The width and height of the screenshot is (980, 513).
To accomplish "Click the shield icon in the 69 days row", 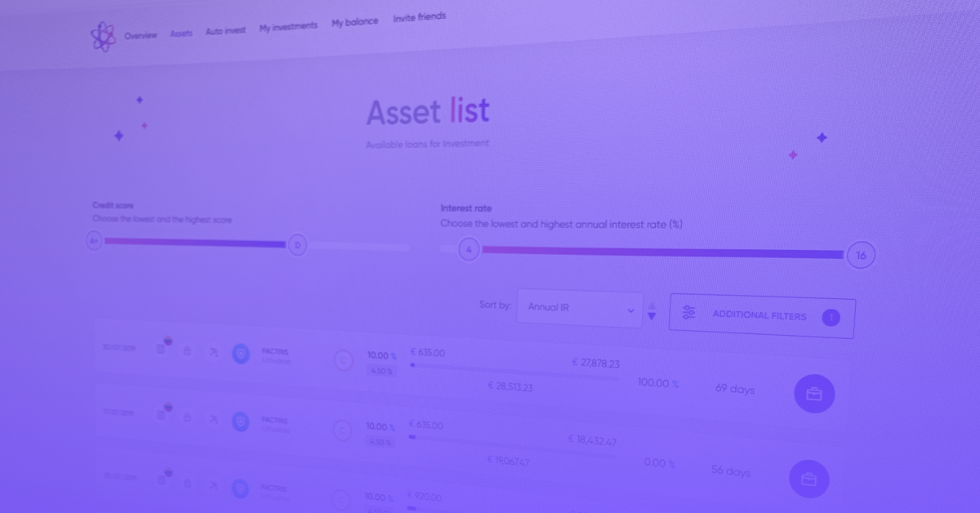I will [x=241, y=354].
